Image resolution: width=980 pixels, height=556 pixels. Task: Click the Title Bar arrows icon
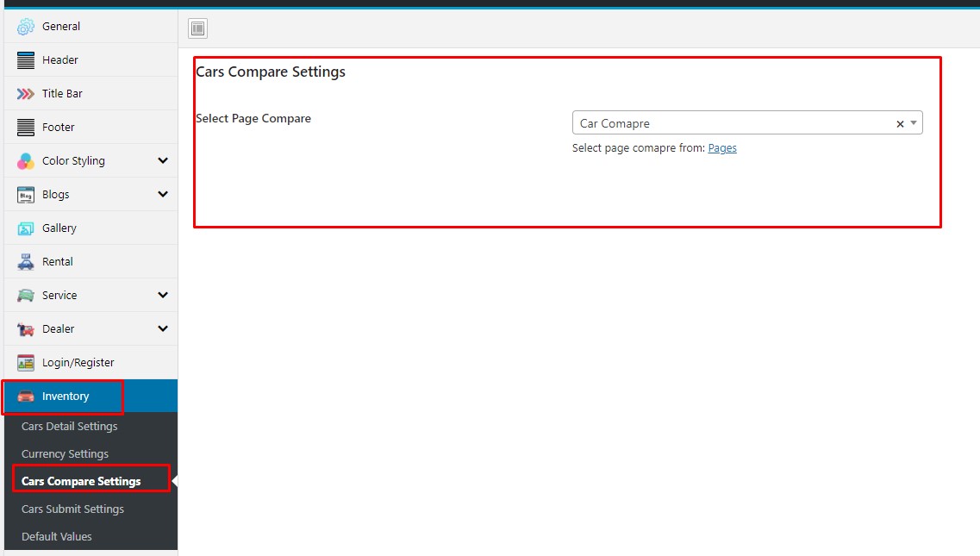26,94
